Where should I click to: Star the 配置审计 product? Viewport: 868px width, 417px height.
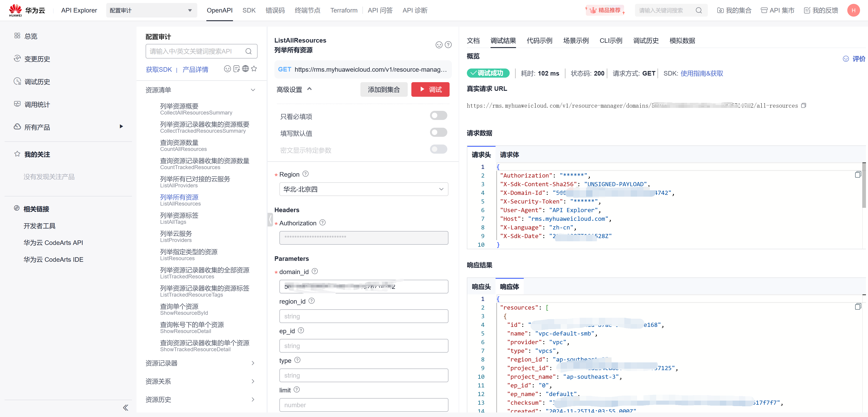254,69
